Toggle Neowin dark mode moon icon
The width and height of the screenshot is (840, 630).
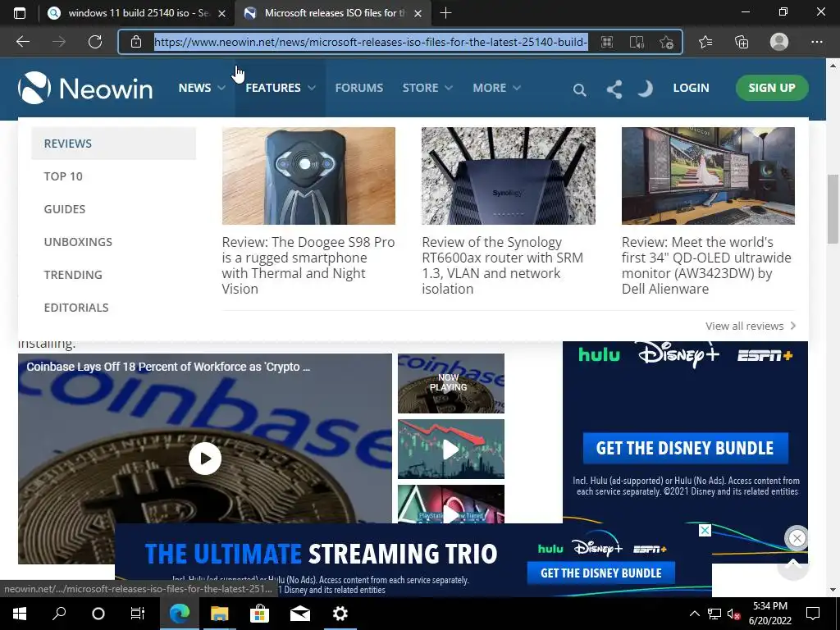(646, 89)
